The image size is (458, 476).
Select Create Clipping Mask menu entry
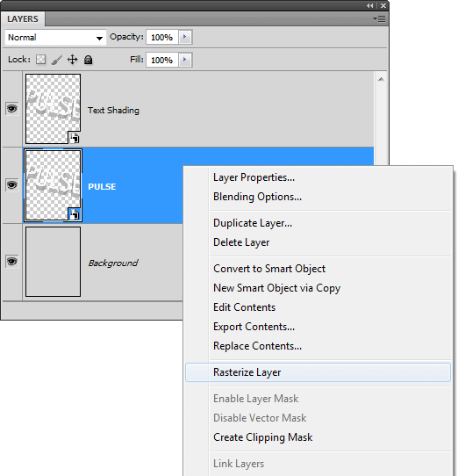pos(262,437)
